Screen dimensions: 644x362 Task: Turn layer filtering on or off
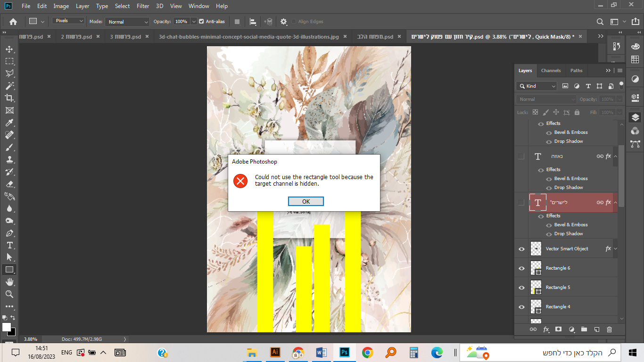621,85
